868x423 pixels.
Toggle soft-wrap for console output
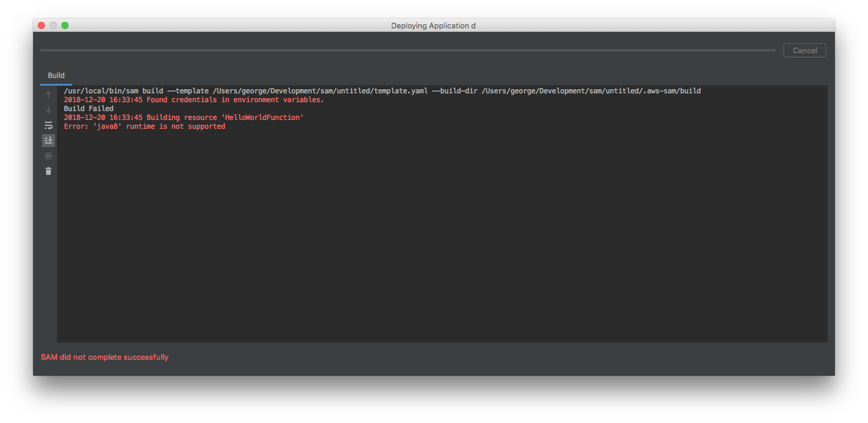pyautogui.click(x=48, y=125)
